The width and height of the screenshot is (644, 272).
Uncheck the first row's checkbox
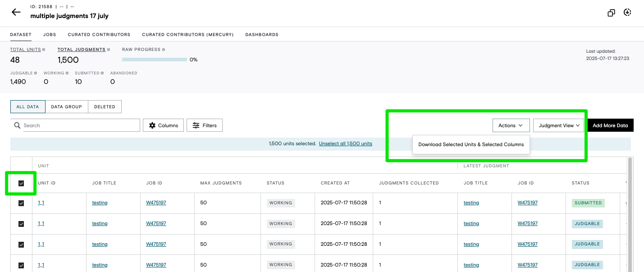coord(21,203)
